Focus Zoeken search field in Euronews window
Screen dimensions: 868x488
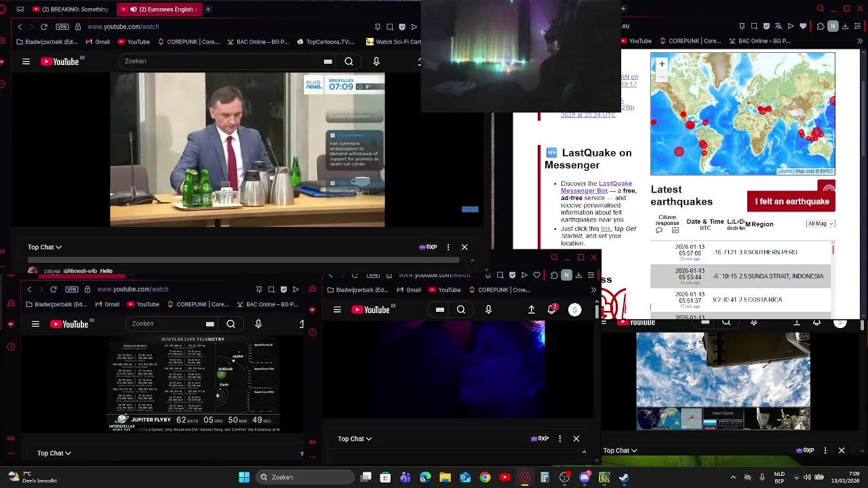[x=220, y=62]
